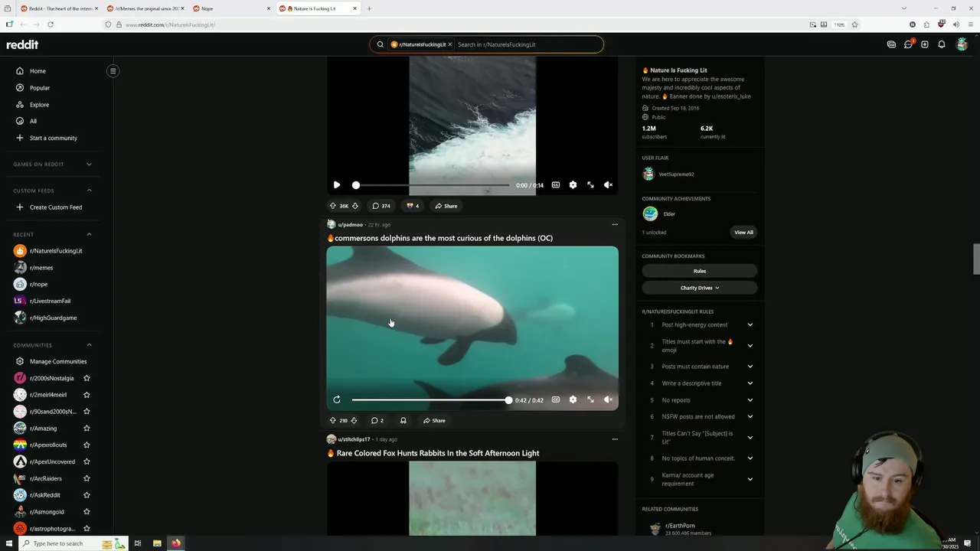Give an award to the dolphin post

pyautogui.click(x=403, y=421)
